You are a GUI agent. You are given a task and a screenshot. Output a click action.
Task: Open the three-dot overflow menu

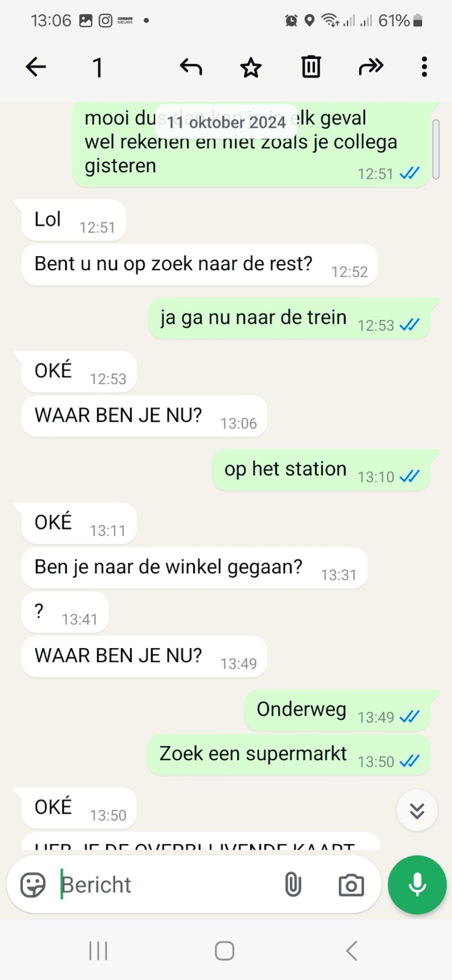pyautogui.click(x=424, y=67)
